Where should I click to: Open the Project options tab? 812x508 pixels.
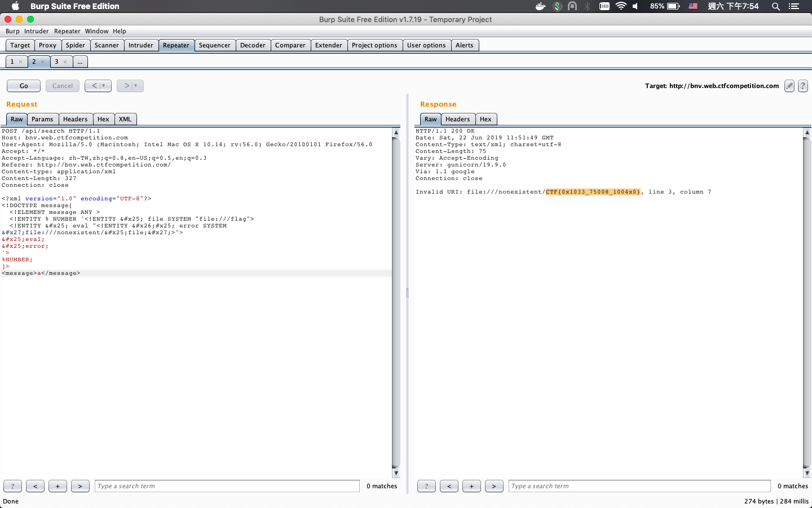tap(374, 45)
